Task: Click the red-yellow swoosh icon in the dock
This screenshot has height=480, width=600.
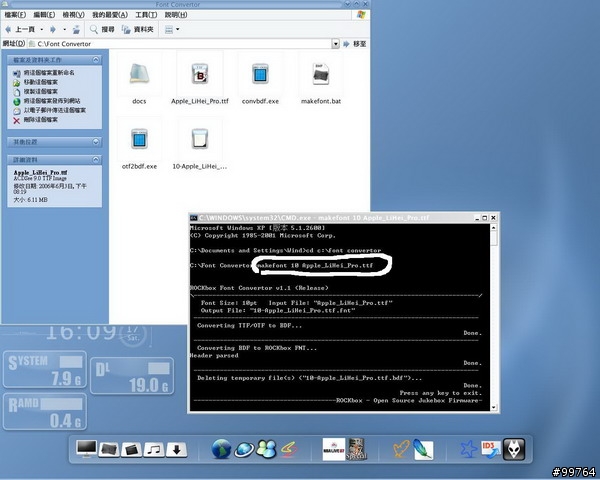Action: [289, 449]
